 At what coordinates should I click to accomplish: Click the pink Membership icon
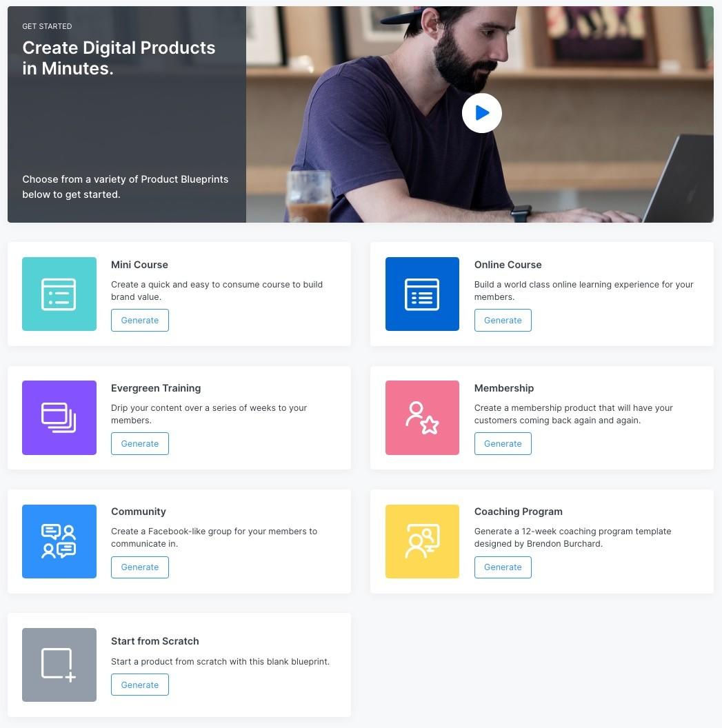point(422,417)
